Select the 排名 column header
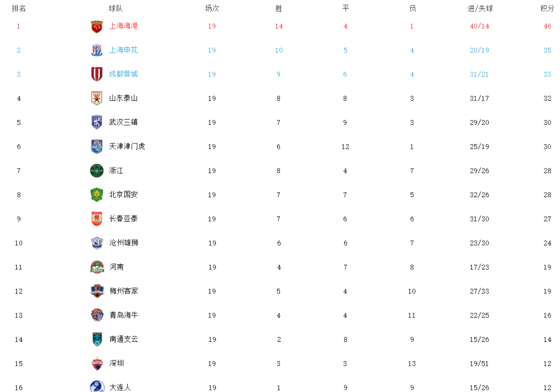This screenshot has height=392, width=560. pyautogui.click(x=19, y=8)
